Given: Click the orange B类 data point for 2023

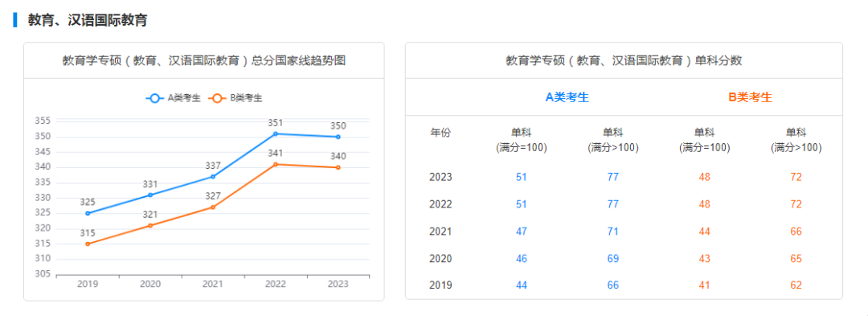Looking at the screenshot, I should point(338,167).
